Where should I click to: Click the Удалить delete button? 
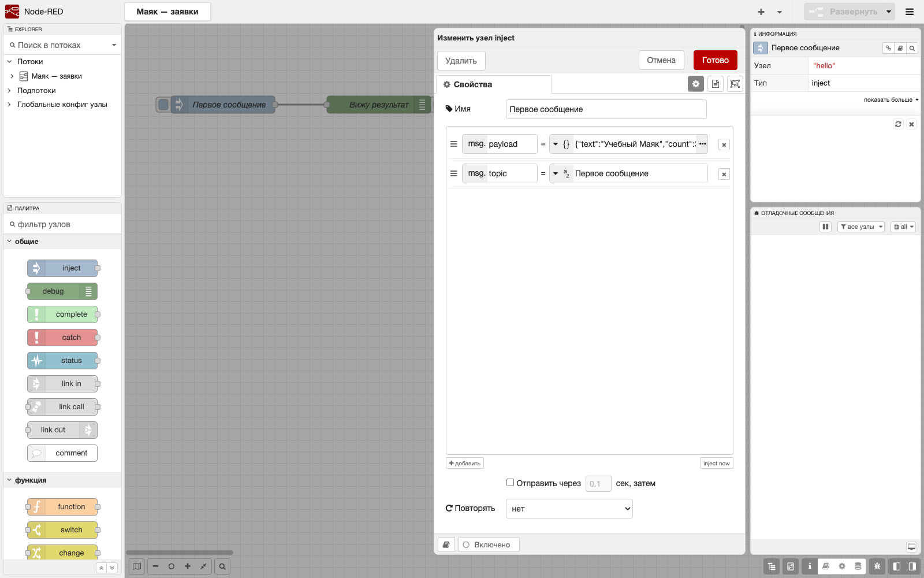[x=461, y=61]
